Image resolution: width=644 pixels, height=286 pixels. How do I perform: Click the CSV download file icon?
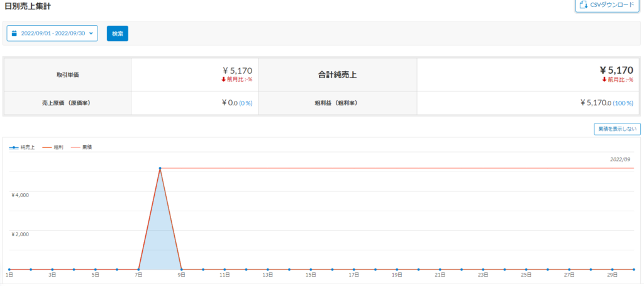coord(583,5)
